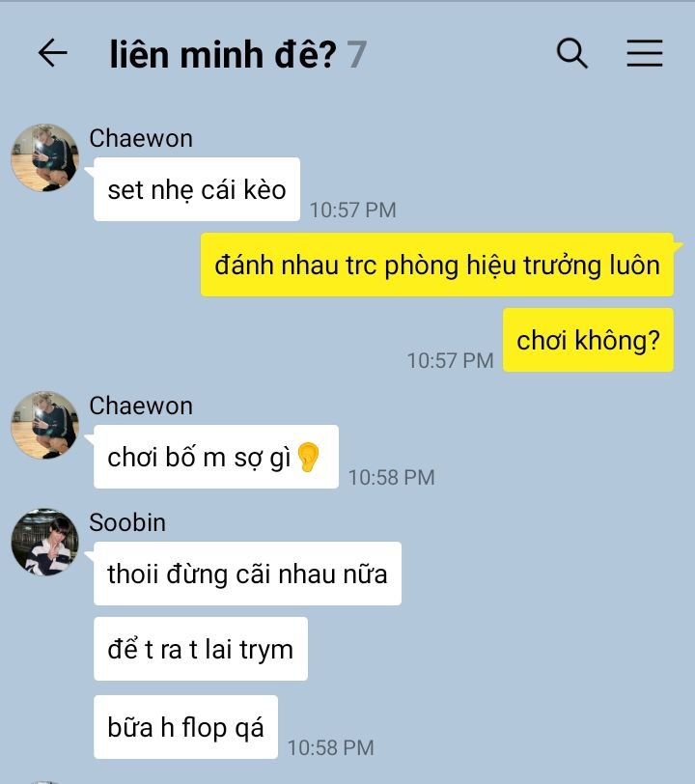This screenshot has width=695, height=784.
Task: Select the message 'set nhẹ cái kèo'
Action: tap(197, 189)
